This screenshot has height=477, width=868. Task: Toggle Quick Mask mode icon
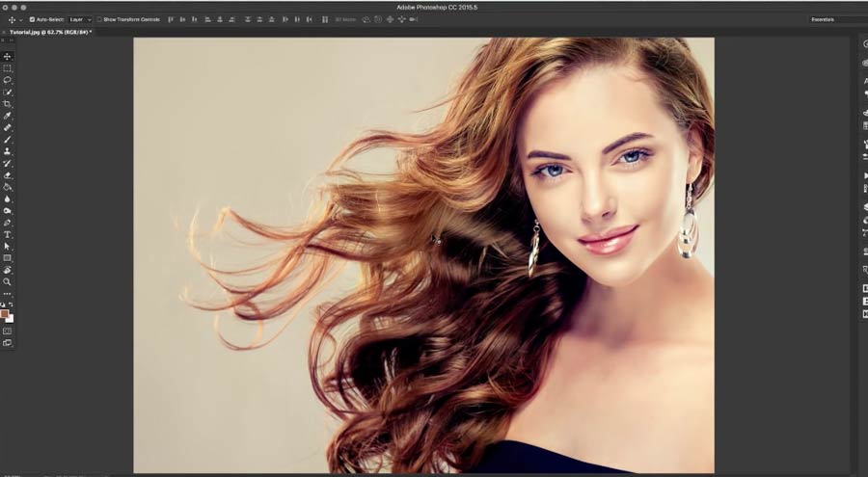coord(8,331)
